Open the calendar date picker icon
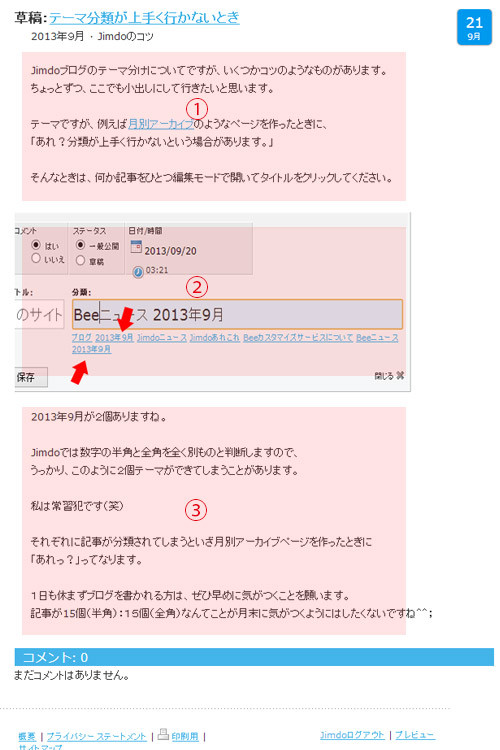Viewport: 500px width, 750px height. pyautogui.click(x=136, y=246)
